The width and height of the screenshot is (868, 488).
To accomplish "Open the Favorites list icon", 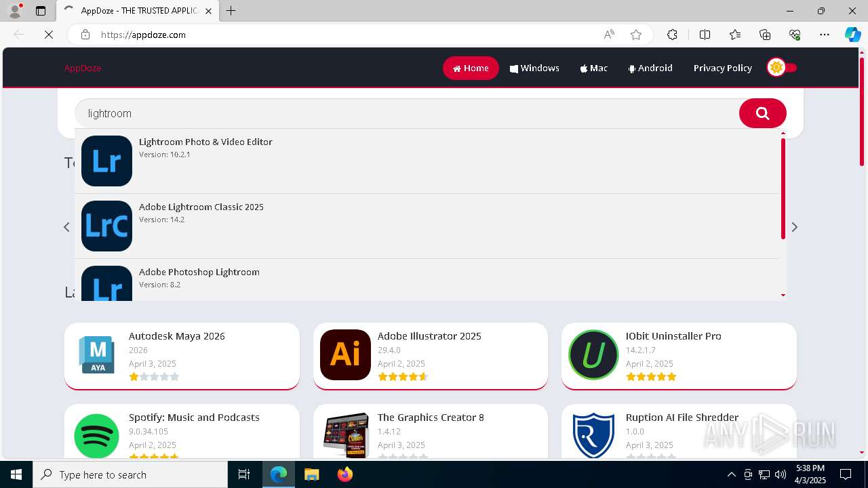I will click(735, 35).
